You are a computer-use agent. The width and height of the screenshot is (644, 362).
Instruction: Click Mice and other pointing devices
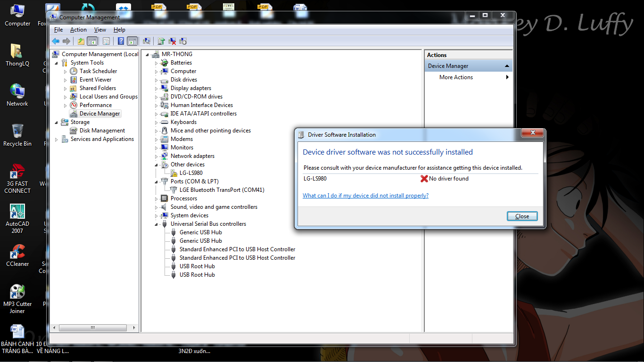[211, 131]
